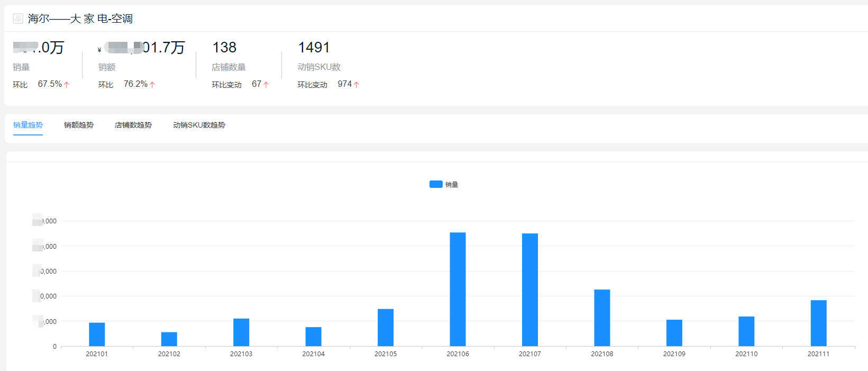Open the 动销SKU数趋势 tab
The height and width of the screenshot is (371, 868).
199,125
